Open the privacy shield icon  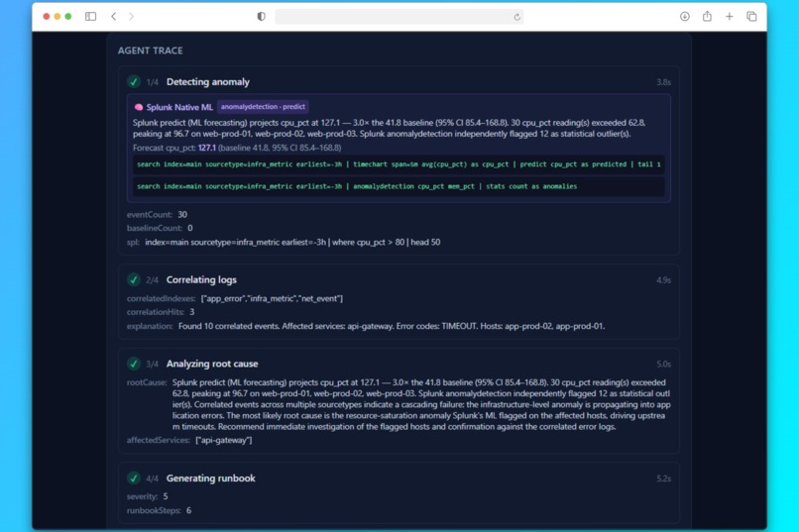[x=261, y=16]
